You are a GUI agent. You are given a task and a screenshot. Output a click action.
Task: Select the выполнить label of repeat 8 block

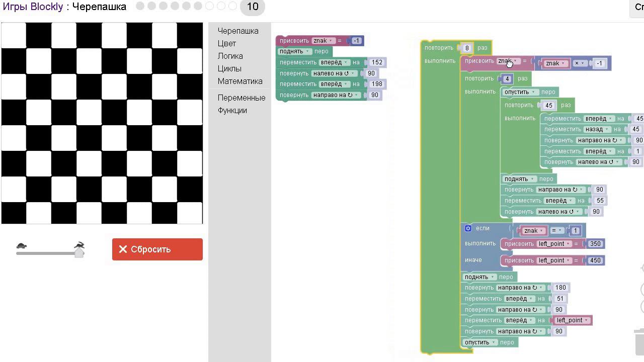[440, 61]
